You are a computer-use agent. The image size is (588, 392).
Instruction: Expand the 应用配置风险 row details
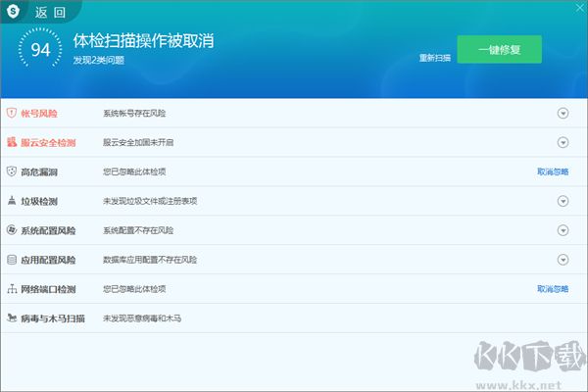(563, 260)
